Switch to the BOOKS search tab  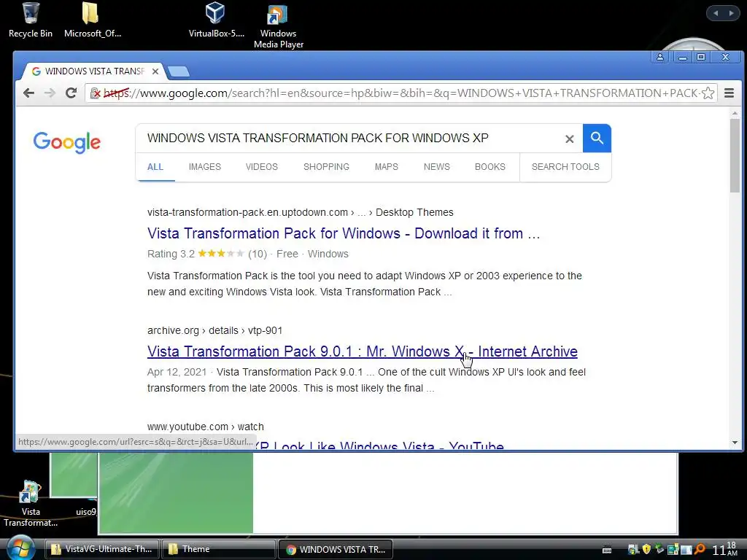(x=489, y=167)
